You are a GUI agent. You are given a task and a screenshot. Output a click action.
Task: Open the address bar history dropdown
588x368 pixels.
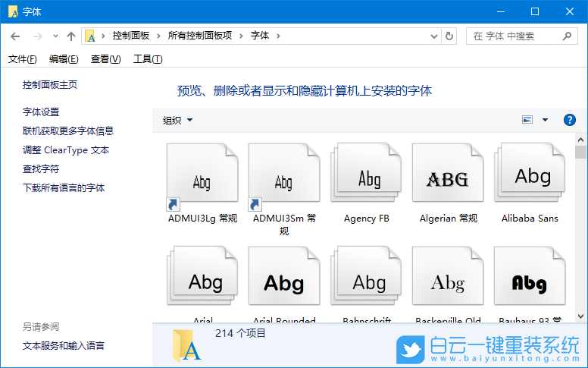click(434, 36)
